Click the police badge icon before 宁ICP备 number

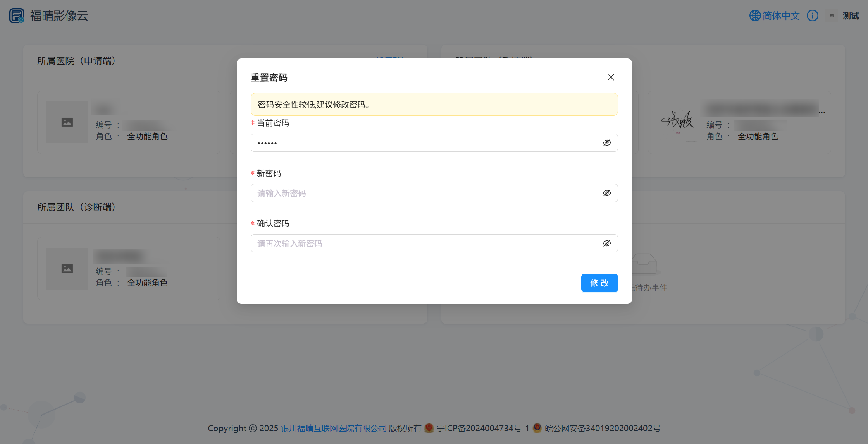click(429, 428)
